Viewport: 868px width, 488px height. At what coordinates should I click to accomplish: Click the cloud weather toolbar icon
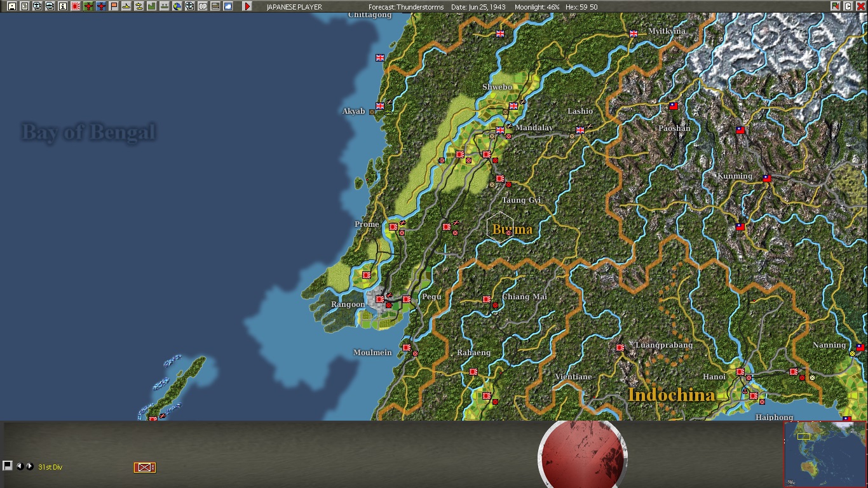228,6
